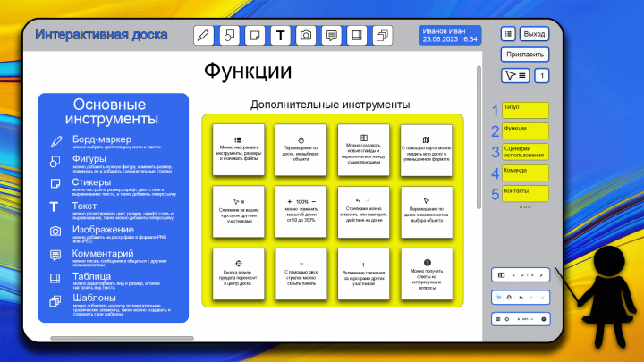Click the T icon next to Текст
Screen dimensions: 644x362
pyautogui.click(x=54, y=206)
